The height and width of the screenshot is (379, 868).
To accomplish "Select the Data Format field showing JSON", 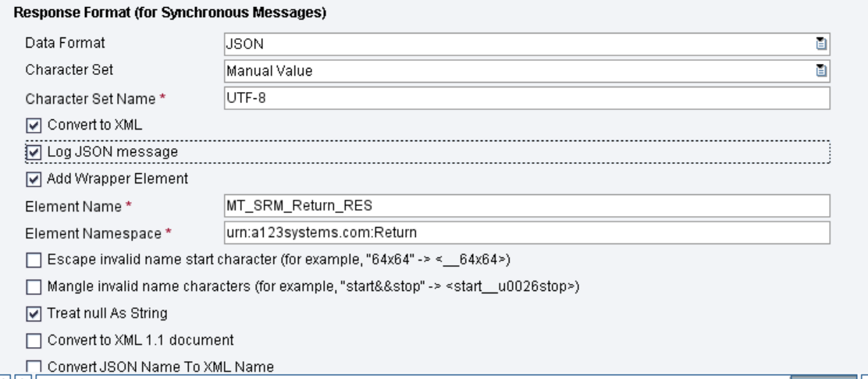I will (526, 44).
